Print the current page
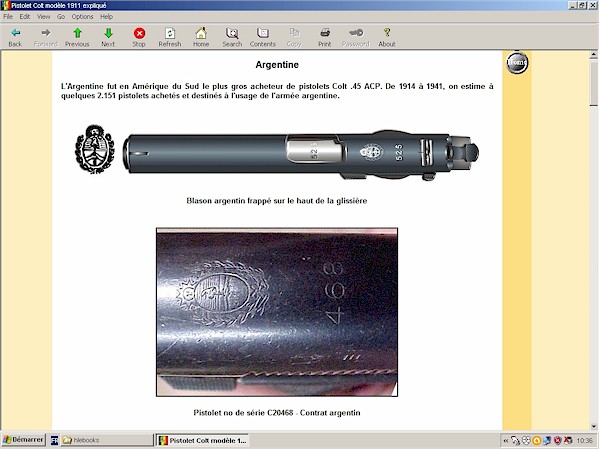This screenshot has height=450, width=600. (324, 37)
